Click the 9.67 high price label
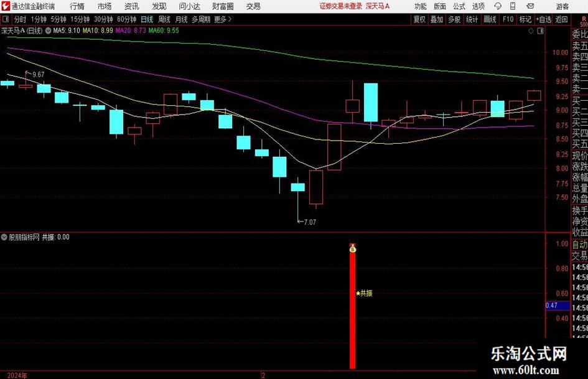 [x=38, y=75]
